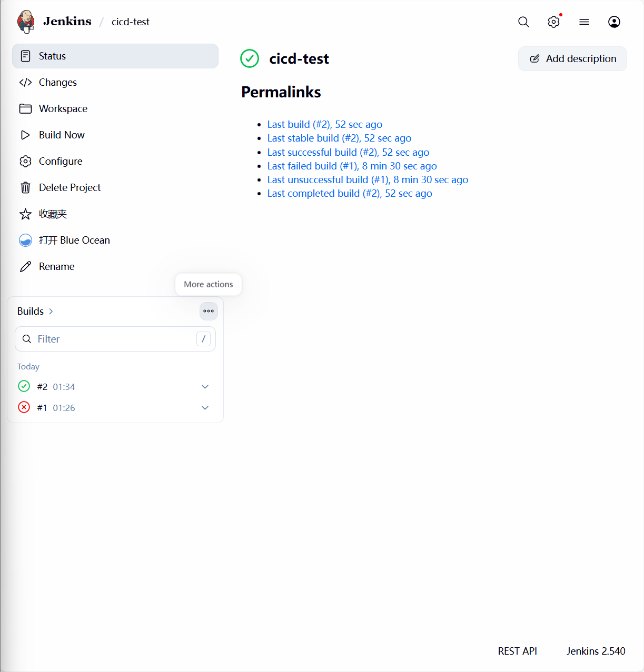Open the hamburger menu icon in header
The image size is (644, 672).
[584, 22]
